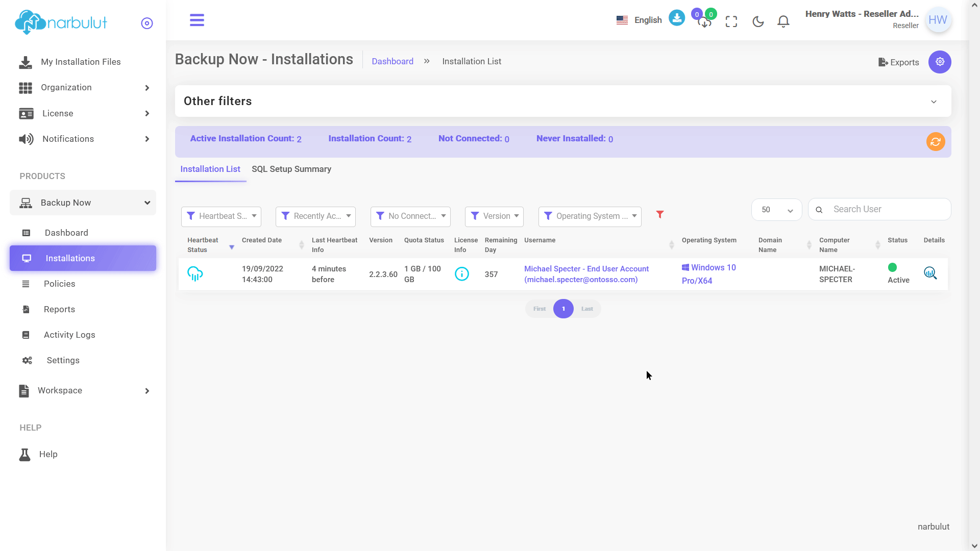Expand the License menu chevron
This screenshot has width=980, height=551.
[x=147, y=113]
